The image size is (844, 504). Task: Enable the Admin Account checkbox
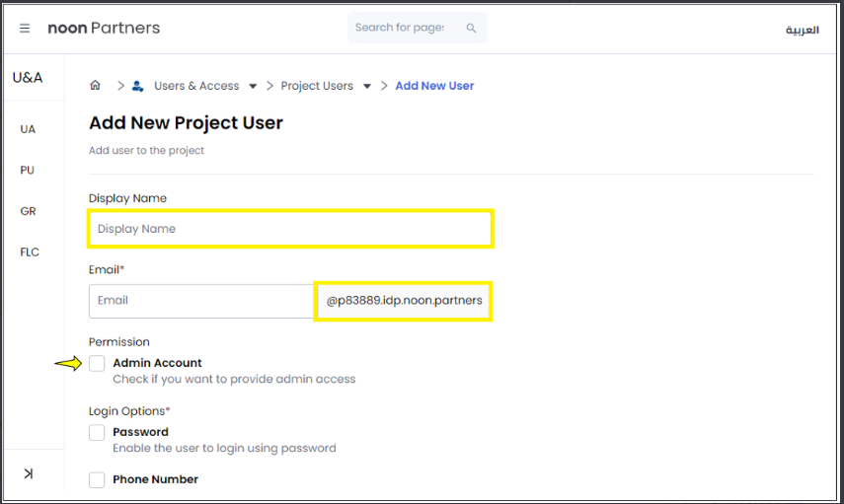click(x=97, y=364)
